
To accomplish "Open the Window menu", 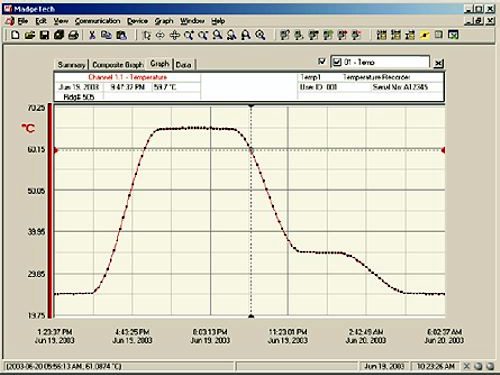I will (x=192, y=21).
